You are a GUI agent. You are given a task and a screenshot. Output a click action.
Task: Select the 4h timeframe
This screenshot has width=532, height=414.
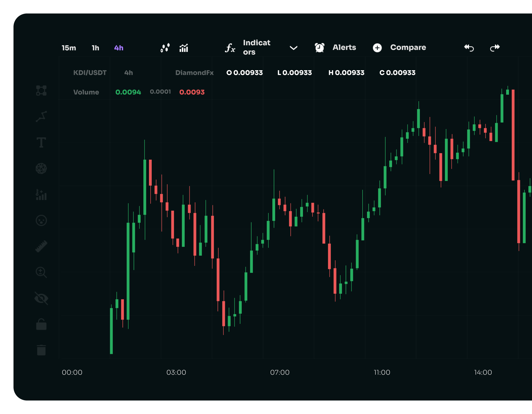119,48
